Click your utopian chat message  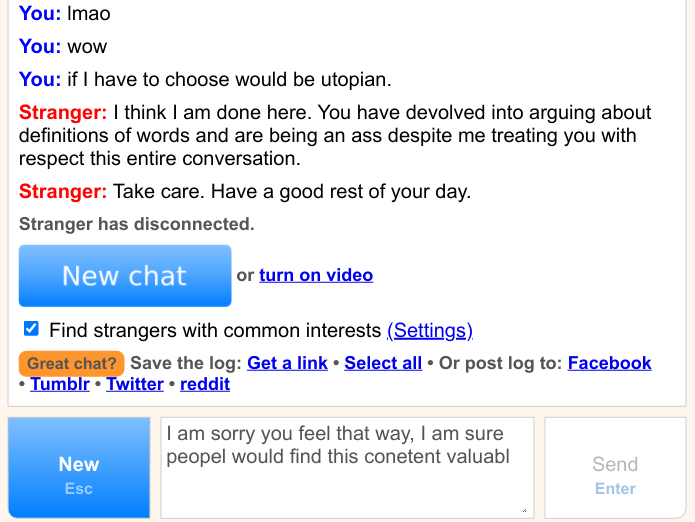229,79
